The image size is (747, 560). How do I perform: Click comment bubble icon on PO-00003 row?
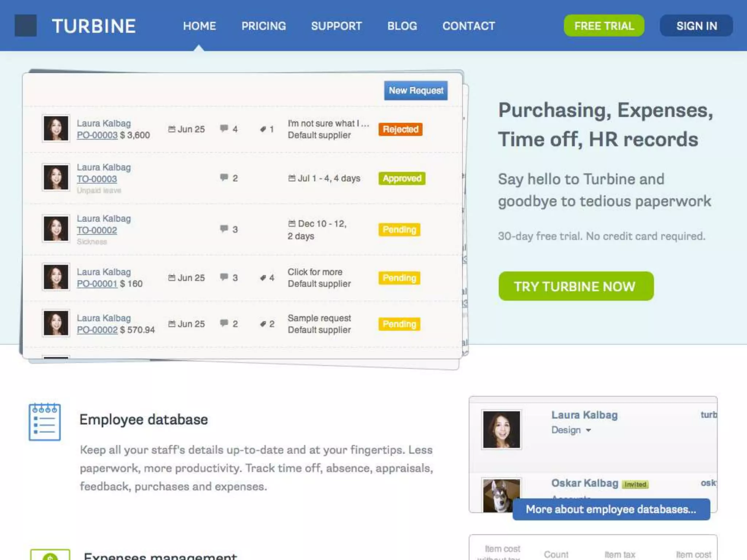224,128
